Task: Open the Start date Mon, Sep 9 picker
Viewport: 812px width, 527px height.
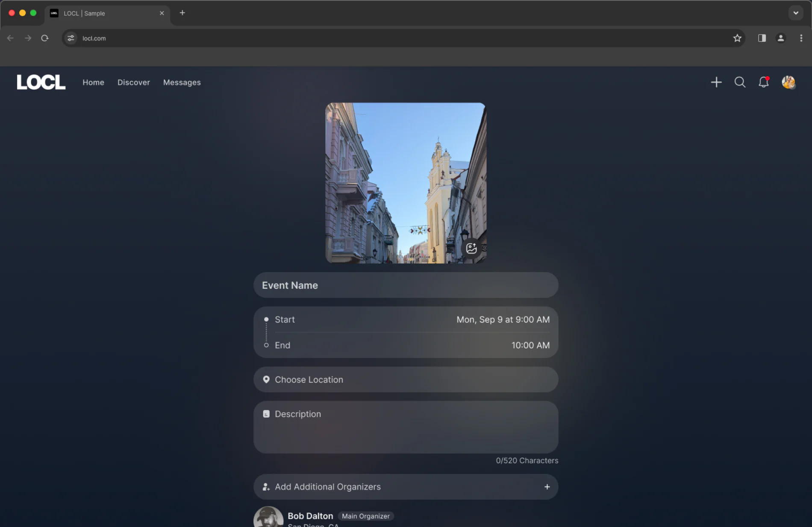Action: point(503,319)
